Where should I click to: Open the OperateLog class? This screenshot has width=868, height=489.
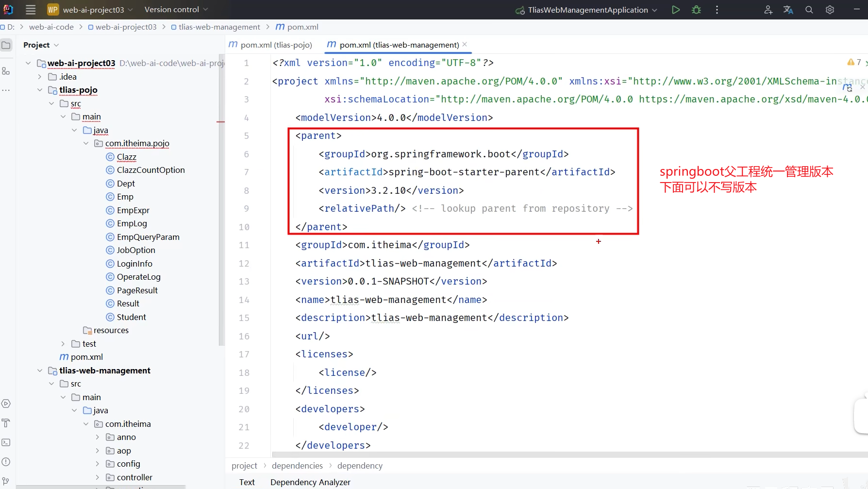point(139,277)
